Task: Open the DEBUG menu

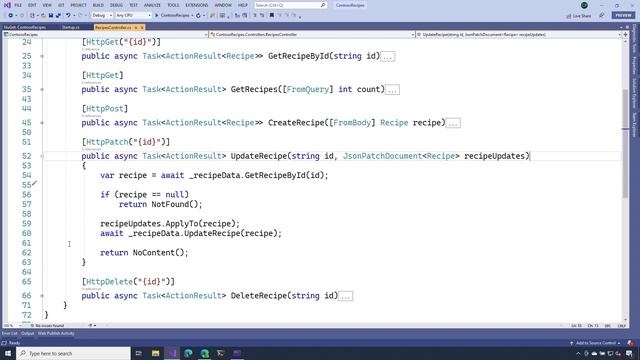Action: click(116, 5)
